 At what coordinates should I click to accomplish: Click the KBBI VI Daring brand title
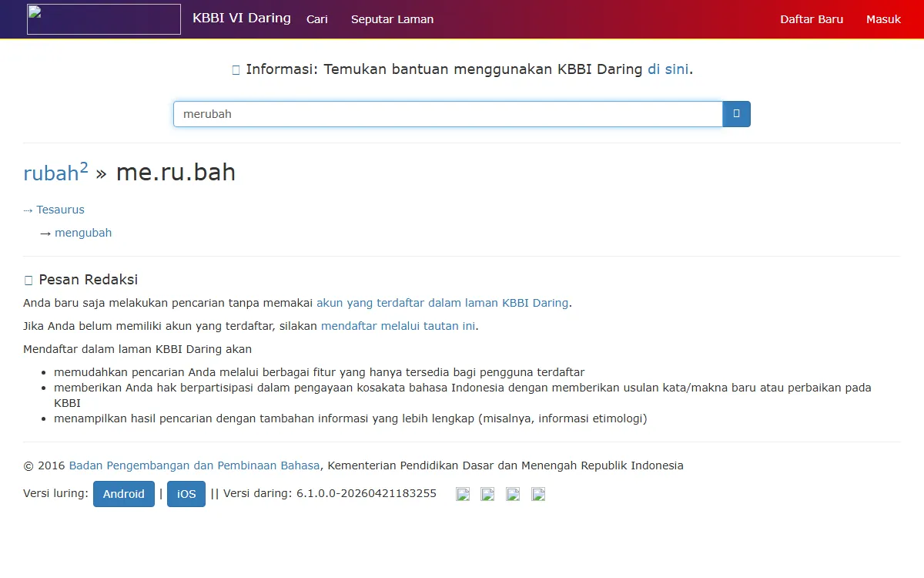coord(242,18)
